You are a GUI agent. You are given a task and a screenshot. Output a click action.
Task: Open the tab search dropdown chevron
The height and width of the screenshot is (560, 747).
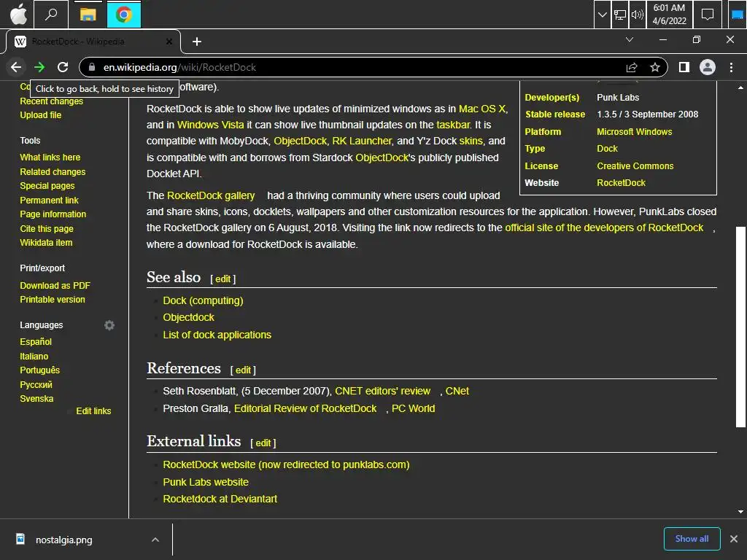coord(630,39)
